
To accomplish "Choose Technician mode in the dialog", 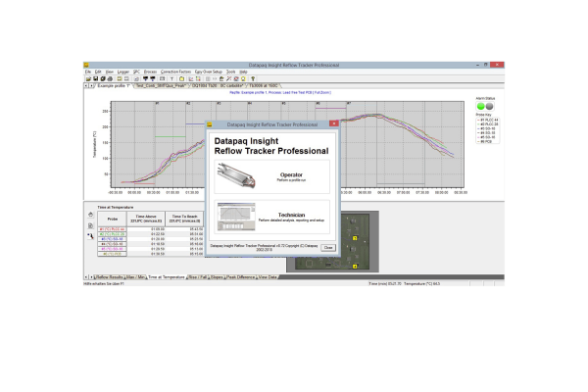I will 271,217.
